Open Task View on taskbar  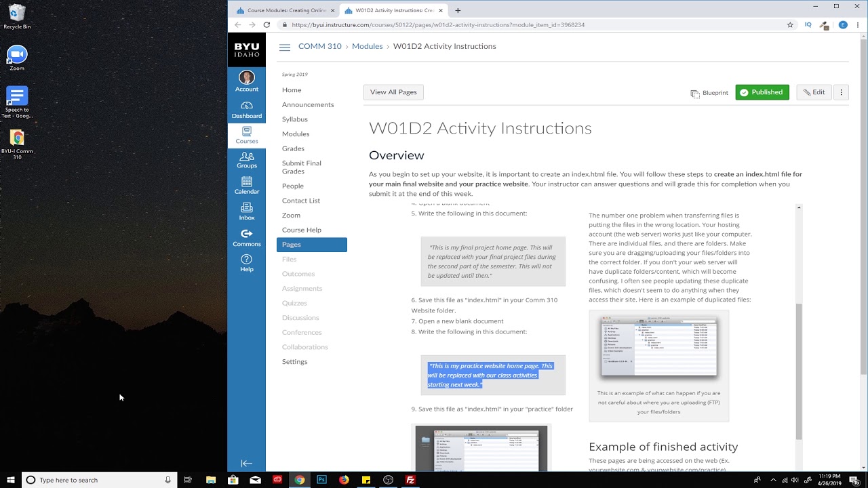(x=188, y=480)
